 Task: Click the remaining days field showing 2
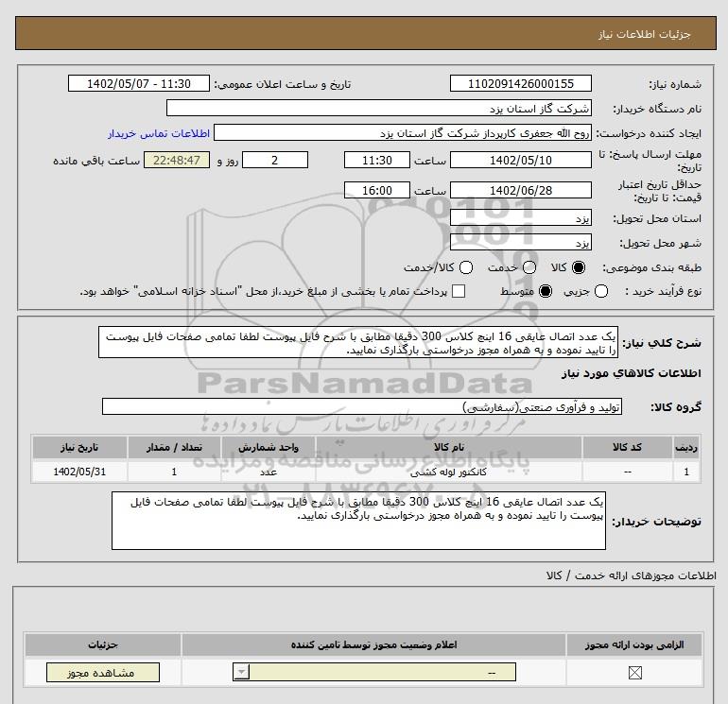[x=275, y=160]
